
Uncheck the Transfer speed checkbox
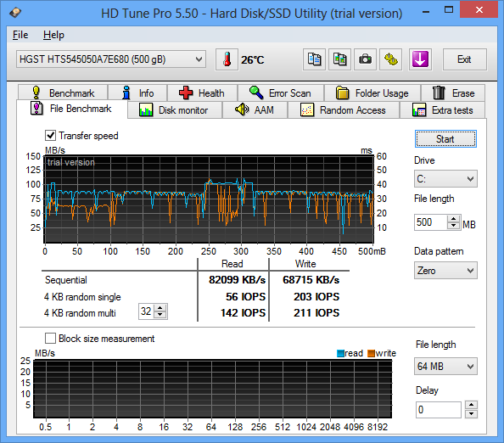[x=50, y=135]
